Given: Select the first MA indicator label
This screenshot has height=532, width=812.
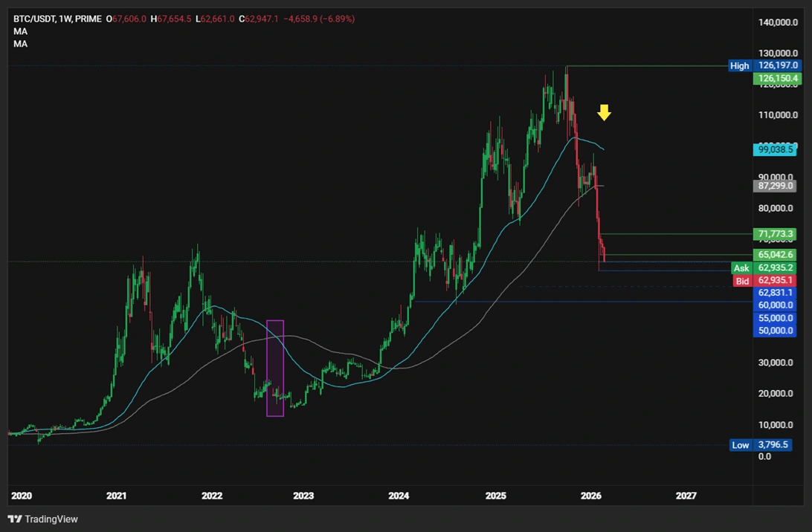Looking at the screenshot, I should click(19, 31).
